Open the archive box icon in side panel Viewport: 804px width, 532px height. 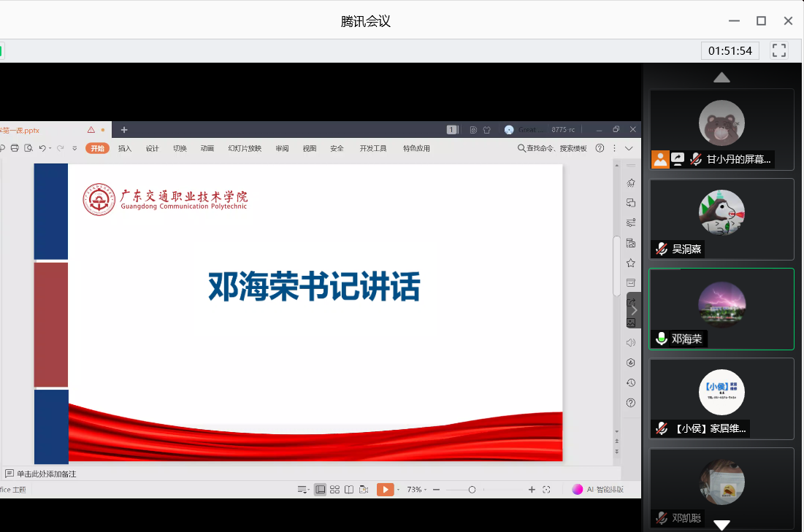click(631, 282)
